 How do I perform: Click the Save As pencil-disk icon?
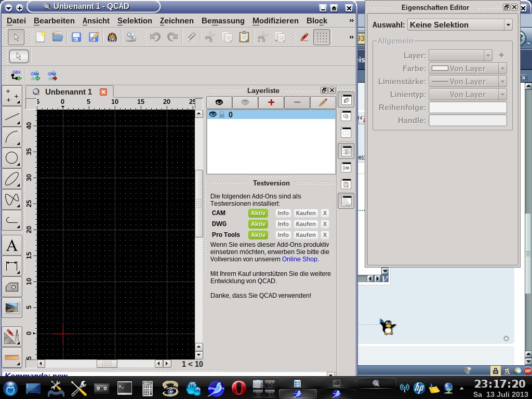pyautogui.click(x=94, y=37)
